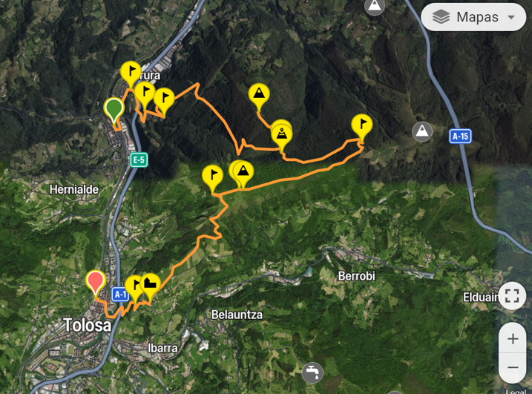532x394 pixels.
Task: Select the northern yellow mountain peak marker
Action: click(x=259, y=96)
